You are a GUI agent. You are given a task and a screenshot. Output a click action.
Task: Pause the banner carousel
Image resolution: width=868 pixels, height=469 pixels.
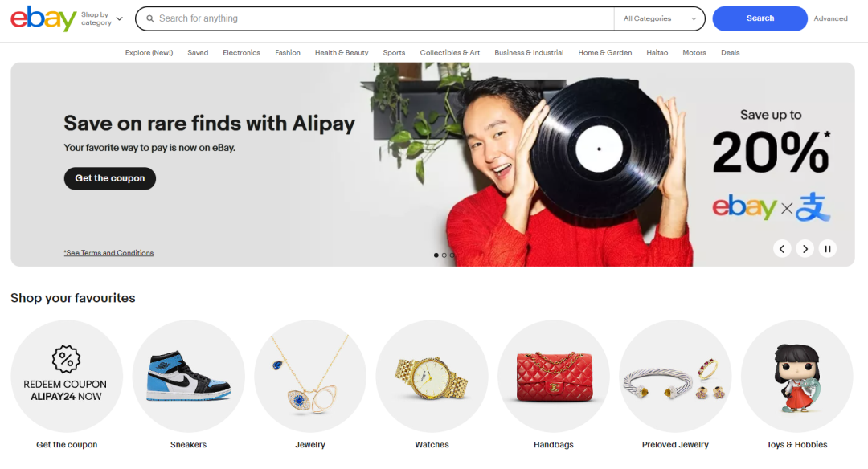(x=828, y=249)
